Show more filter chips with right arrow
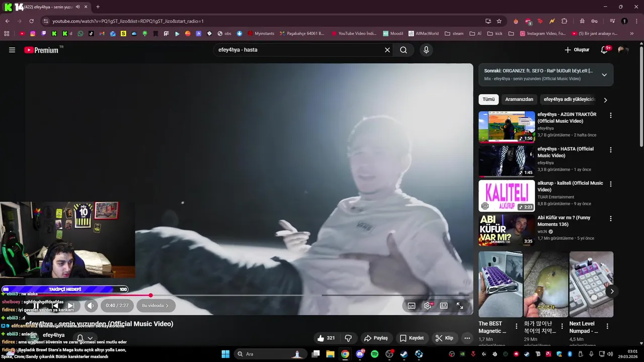This screenshot has width=644, height=362. tap(605, 100)
